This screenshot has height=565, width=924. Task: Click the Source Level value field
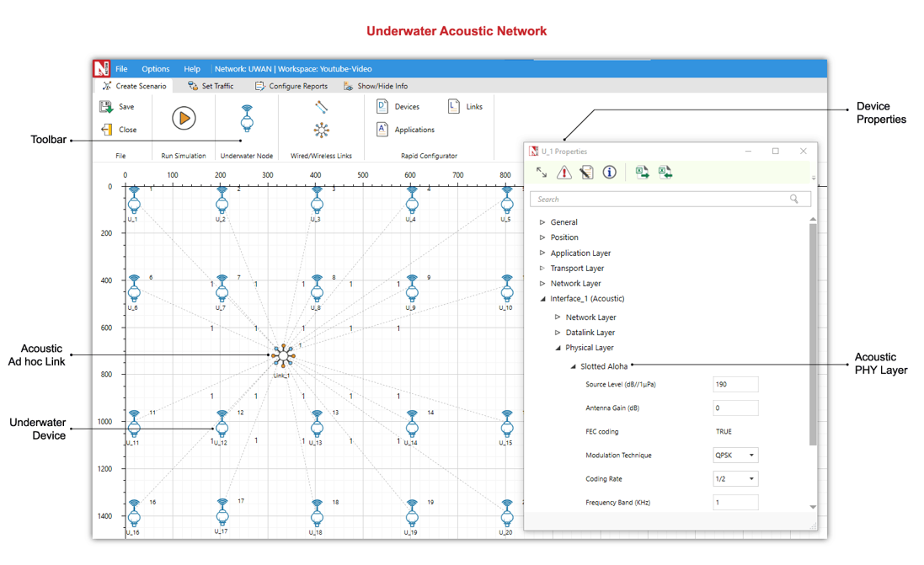[735, 385]
